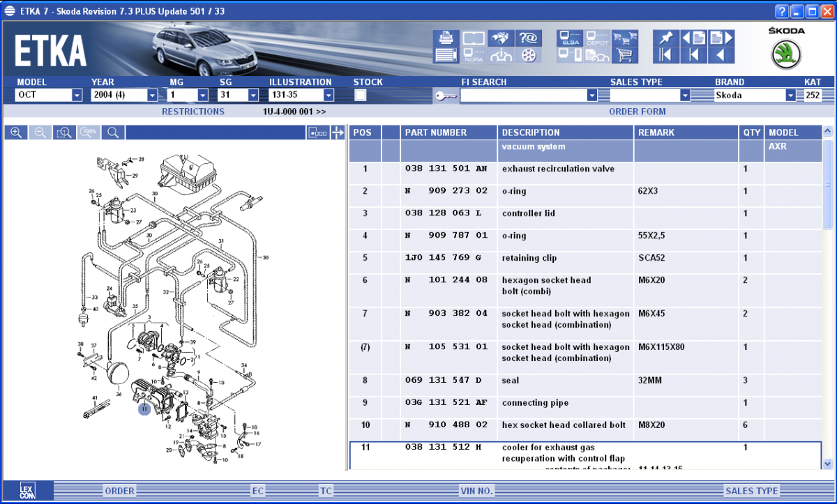
Task: Click the film reel icon
Action: (528, 55)
